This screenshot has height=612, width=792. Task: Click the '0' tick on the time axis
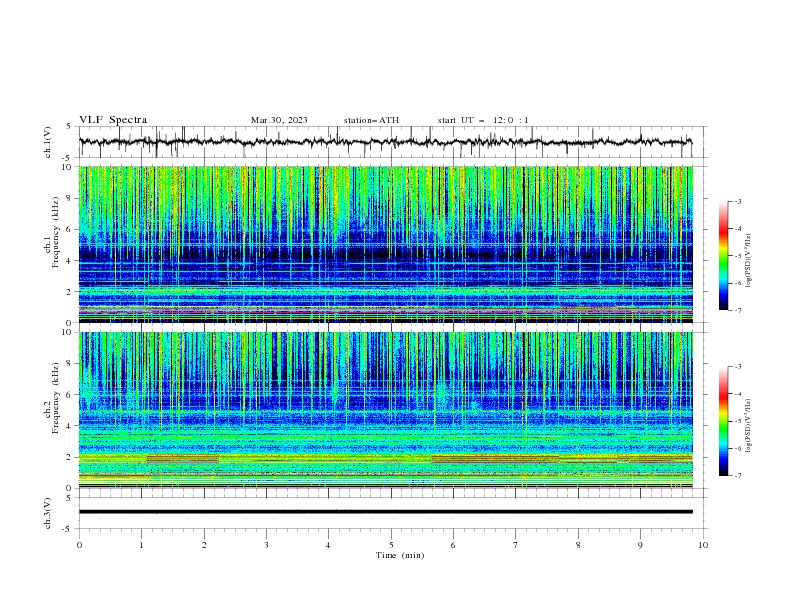click(x=79, y=545)
